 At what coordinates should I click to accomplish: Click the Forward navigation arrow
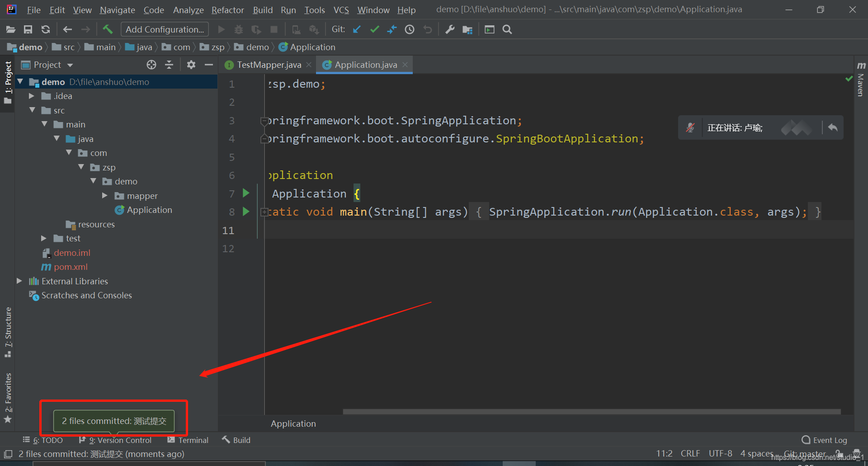[x=85, y=29]
